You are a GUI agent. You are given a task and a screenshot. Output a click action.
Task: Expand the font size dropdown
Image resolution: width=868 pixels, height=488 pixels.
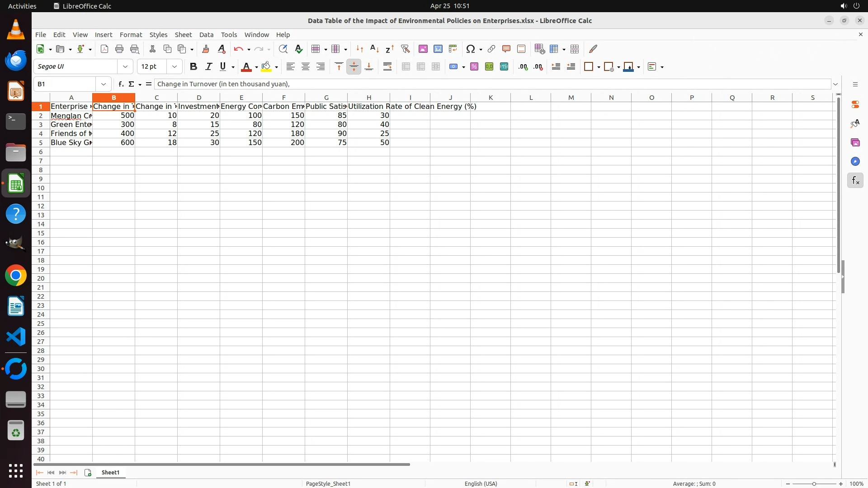point(175,67)
